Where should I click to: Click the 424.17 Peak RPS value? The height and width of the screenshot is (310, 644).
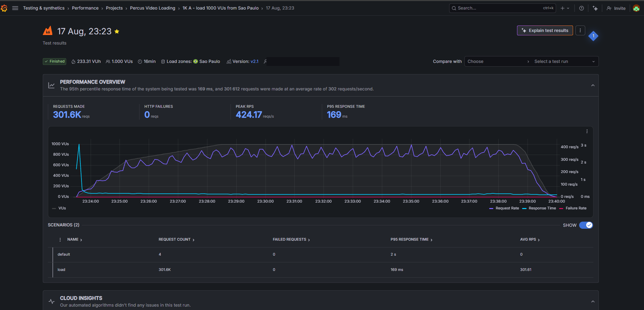pyautogui.click(x=249, y=115)
